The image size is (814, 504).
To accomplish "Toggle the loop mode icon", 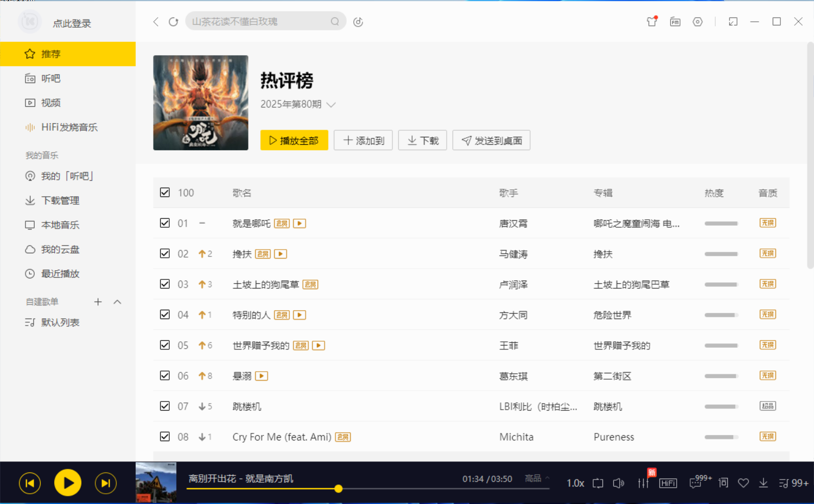I will coord(598,483).
